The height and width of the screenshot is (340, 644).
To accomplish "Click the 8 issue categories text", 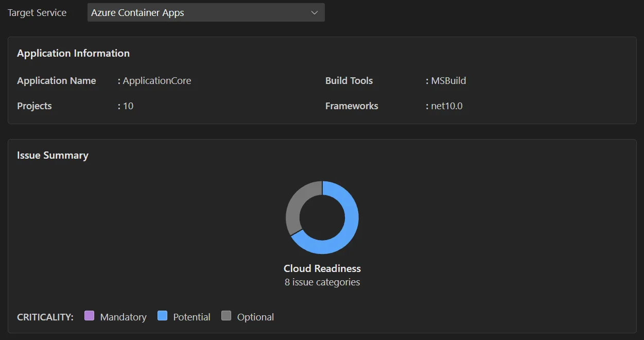I will click(x=322, y=282).
